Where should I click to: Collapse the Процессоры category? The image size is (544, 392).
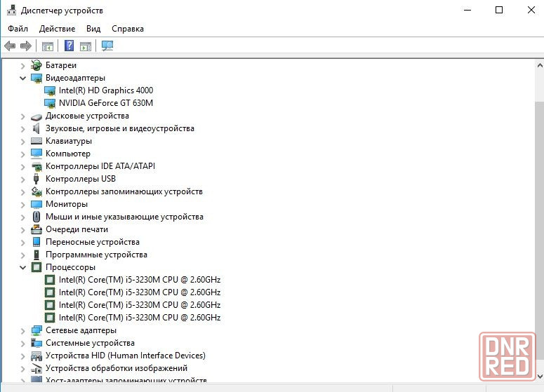click(23, 267)
